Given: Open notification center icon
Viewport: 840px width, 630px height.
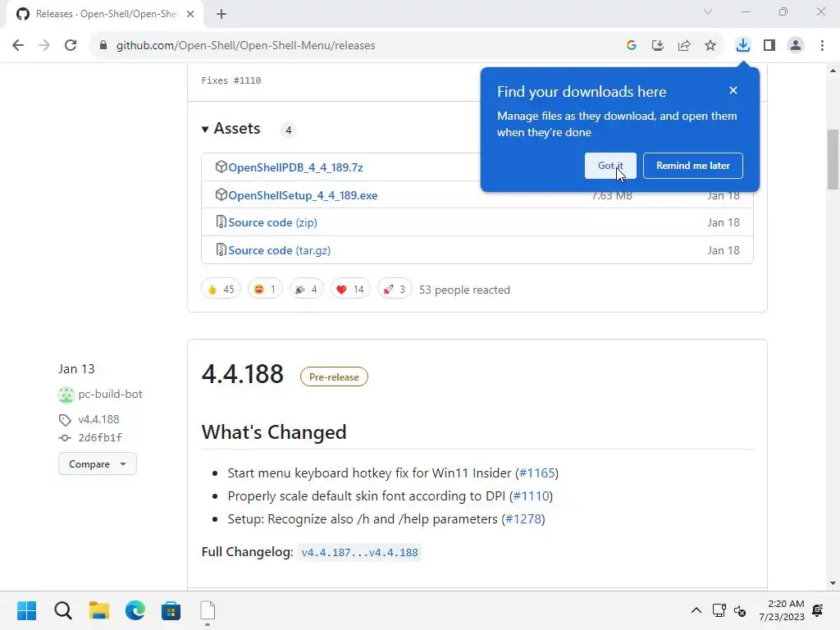Looking at the screenshot, I should [x=818, y=610].
